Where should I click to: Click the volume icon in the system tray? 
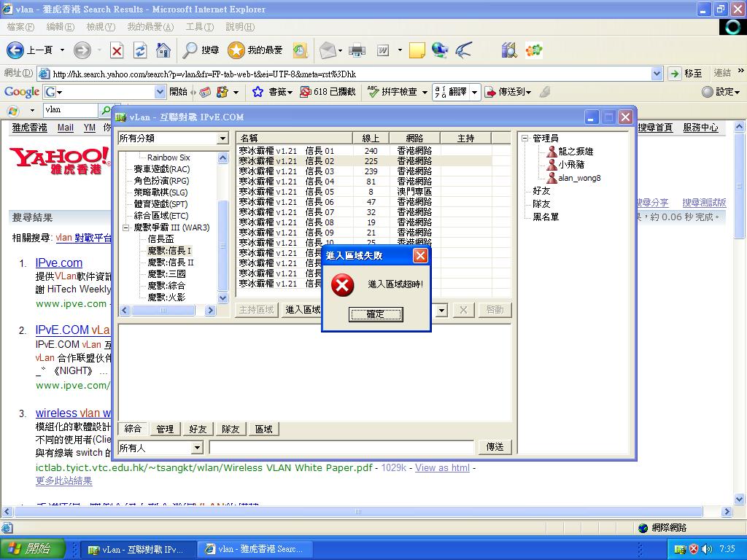coord(707,548)
